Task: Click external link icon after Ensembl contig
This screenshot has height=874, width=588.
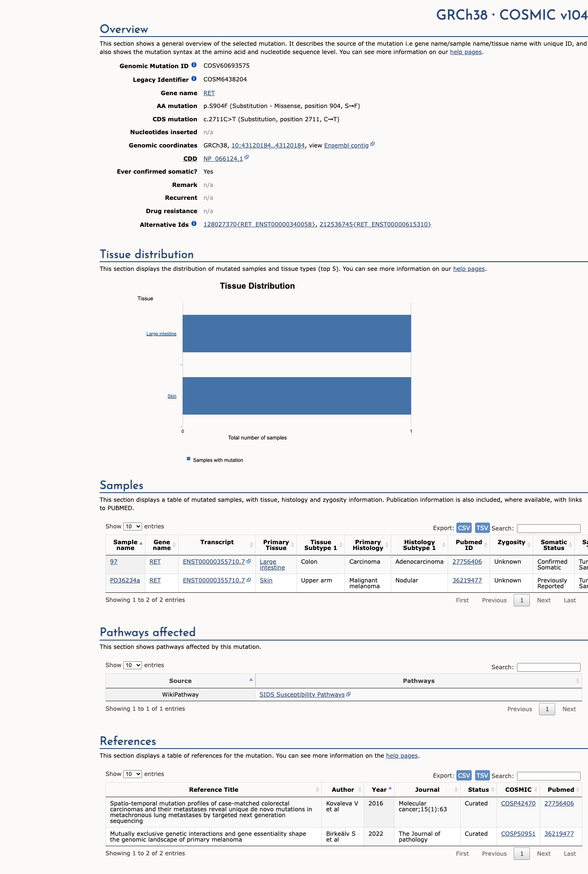Action: coord(372,144)
